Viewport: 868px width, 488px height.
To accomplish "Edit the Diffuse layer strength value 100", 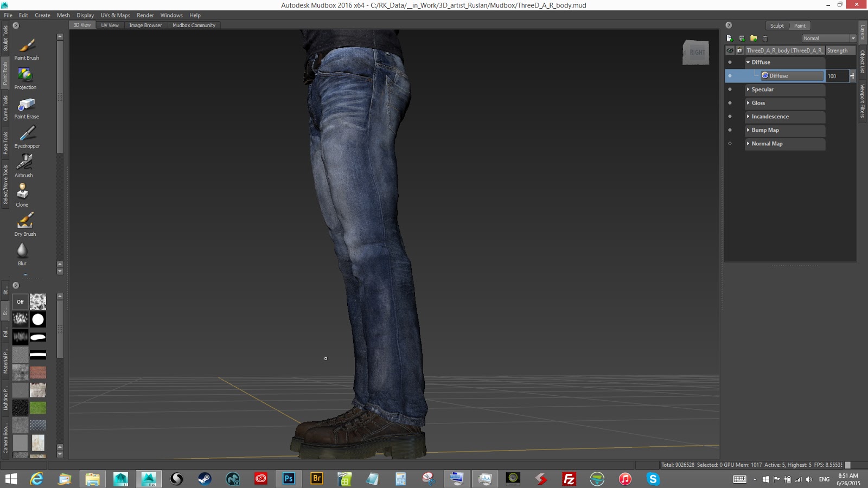I will 837,76.
